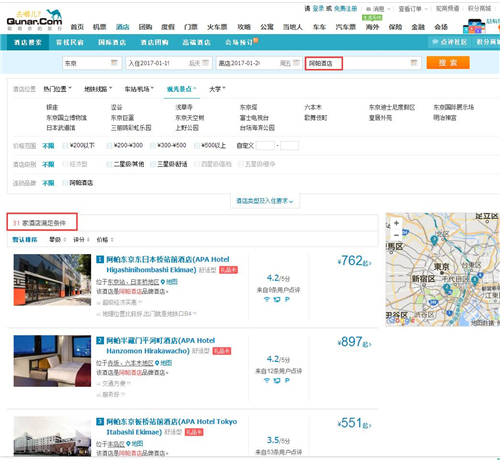
Task: Expand the 大学 location dropdown
Action: coord(217,89)
